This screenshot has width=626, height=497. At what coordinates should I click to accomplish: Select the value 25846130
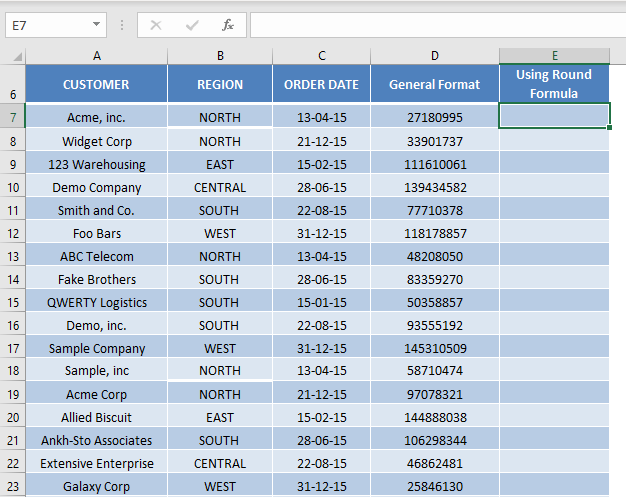(435, 486)
